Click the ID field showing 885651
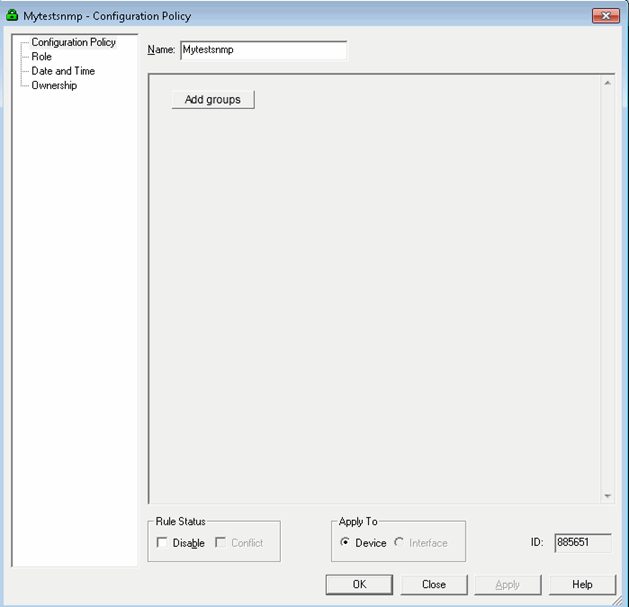Viewport: 629px width, 607px height. pyautogui.click(x=583, y=543)
